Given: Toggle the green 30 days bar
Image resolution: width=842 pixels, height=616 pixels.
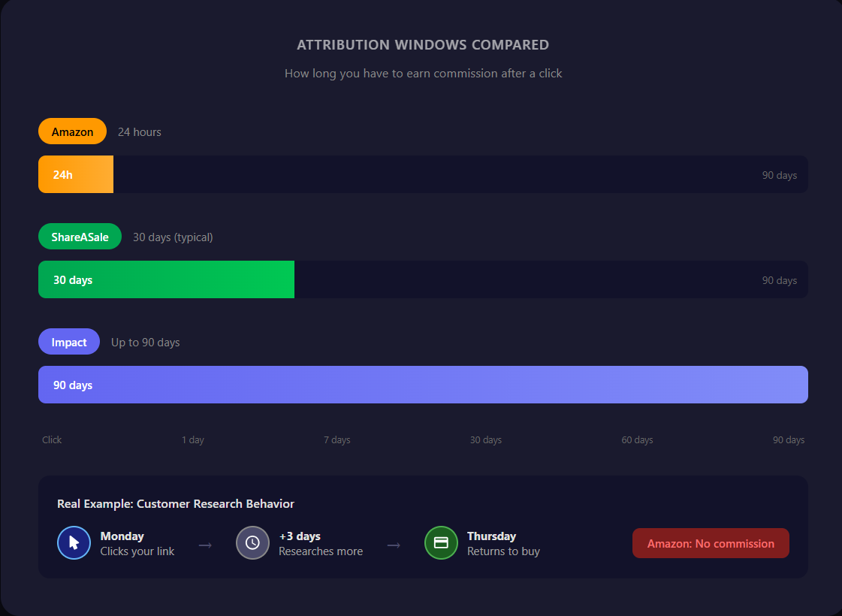Looking at the screenshot, I should 165,279.
